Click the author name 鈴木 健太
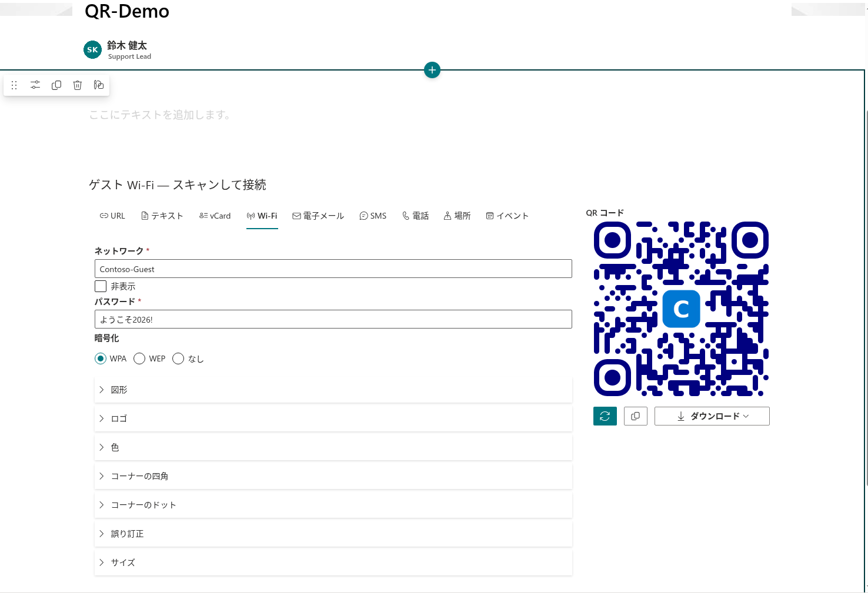The height and width of the screenshot is (593, 868). tap(127, 45)
